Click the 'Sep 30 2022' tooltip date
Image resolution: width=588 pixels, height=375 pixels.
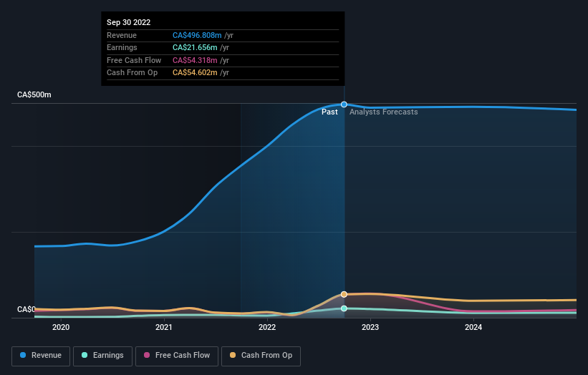click(x=129, y=22)
